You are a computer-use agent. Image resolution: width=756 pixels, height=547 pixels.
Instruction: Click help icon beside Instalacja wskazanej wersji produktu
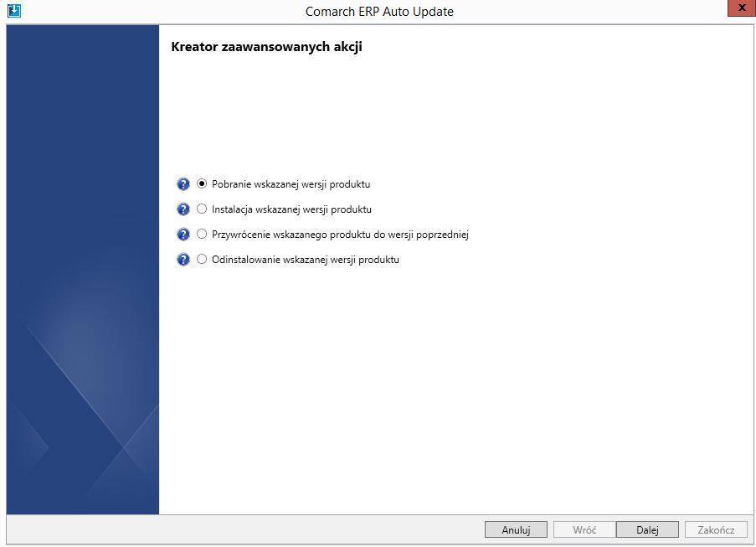click(x=183, y=209)
